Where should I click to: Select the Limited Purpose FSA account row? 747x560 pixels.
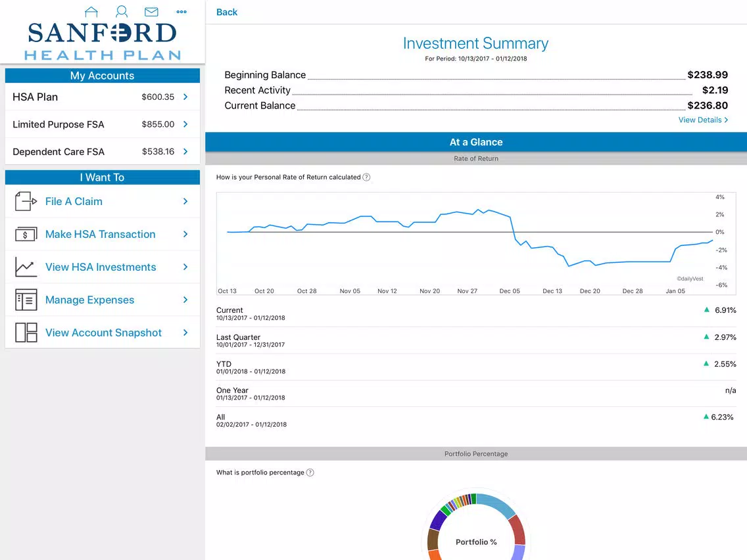pyautogui.click(x=103, y=124)
